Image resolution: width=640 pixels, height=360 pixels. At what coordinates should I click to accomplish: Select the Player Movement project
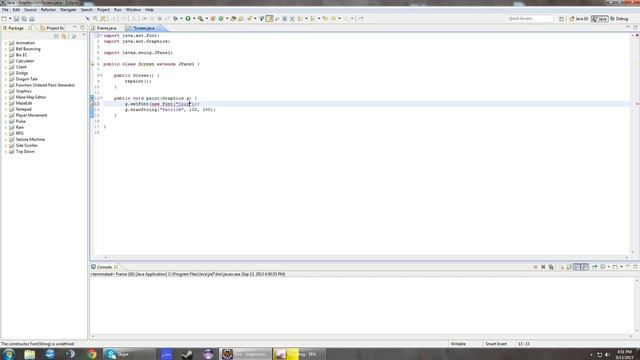(x=31, y=115)
